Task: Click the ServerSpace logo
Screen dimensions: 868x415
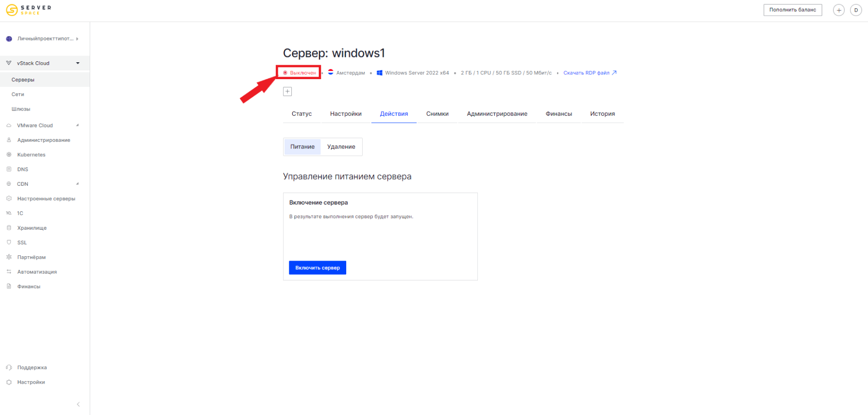Action: point(28,10)
